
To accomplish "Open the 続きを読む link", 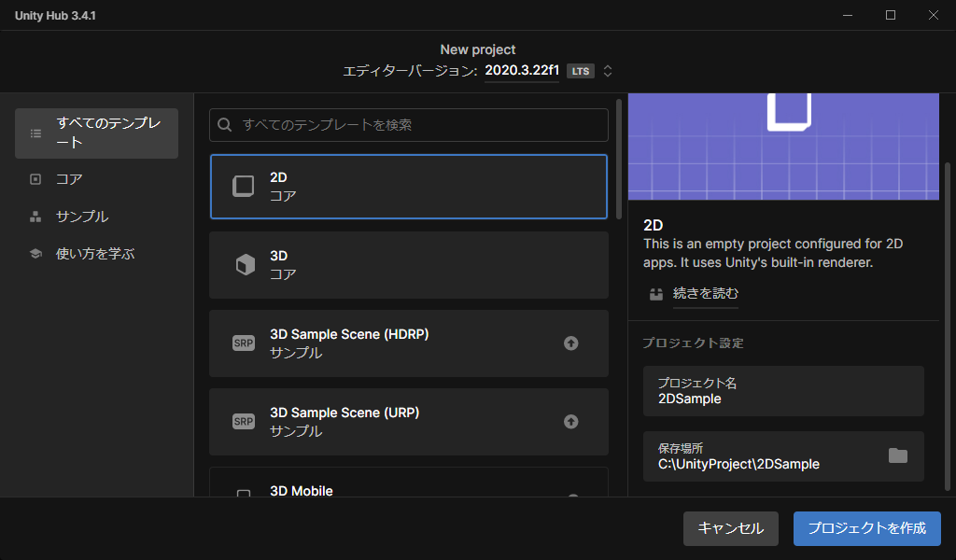I will [x=706, y=293].
